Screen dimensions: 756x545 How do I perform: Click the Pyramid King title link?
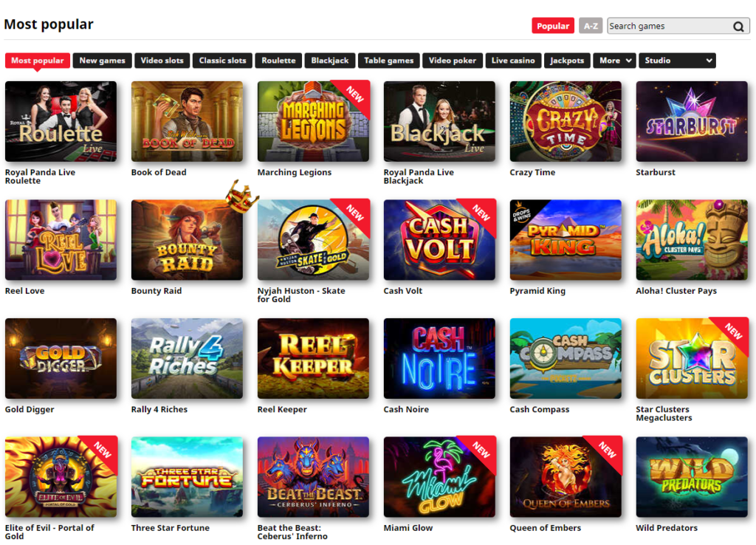(x=537, y=291)
